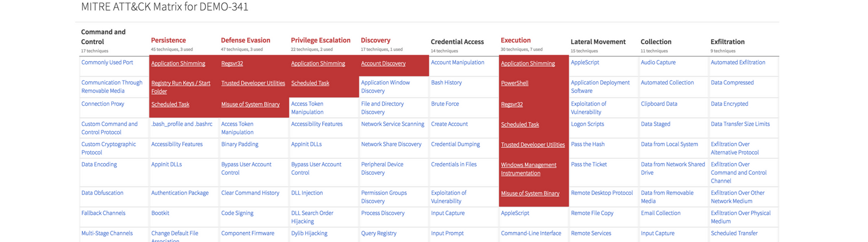This screenshot has height=242, width=868.
Task: Open Automated Exfiltration technique
Action: 738,63
